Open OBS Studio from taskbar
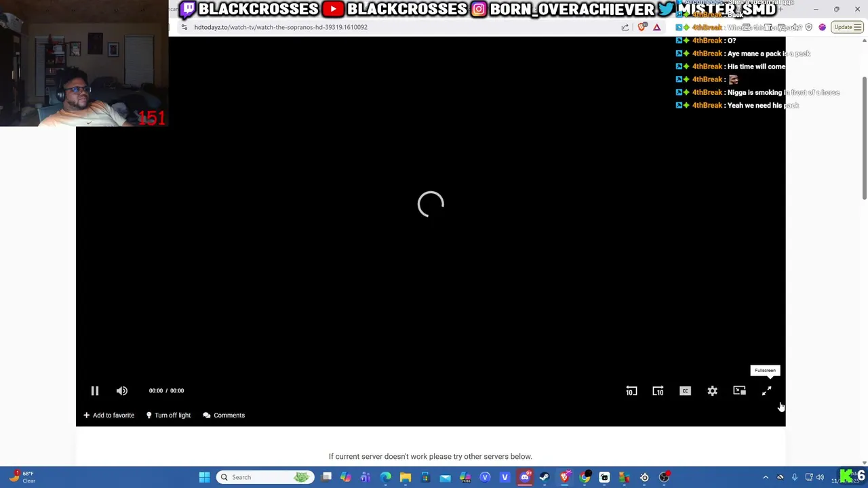 coord(664,477)
